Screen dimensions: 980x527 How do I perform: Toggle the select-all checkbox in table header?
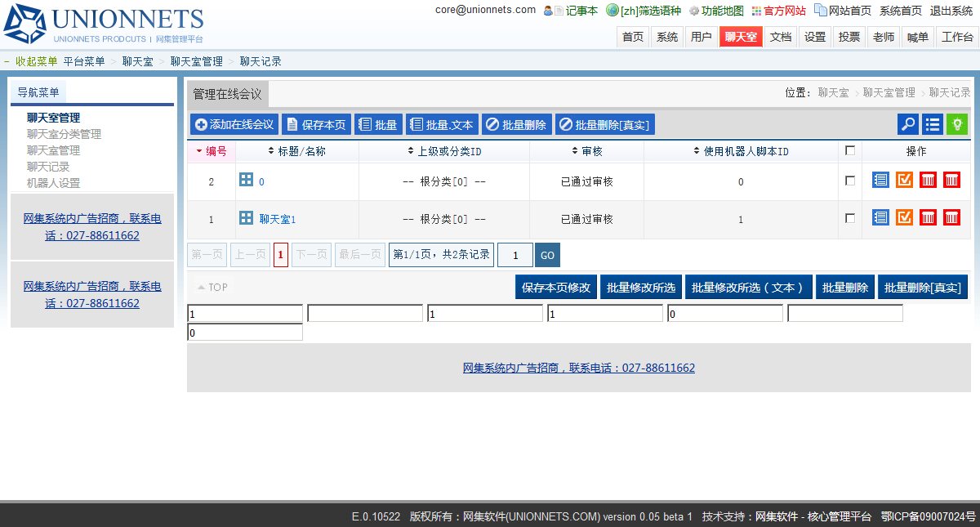(x=850, y=150)
